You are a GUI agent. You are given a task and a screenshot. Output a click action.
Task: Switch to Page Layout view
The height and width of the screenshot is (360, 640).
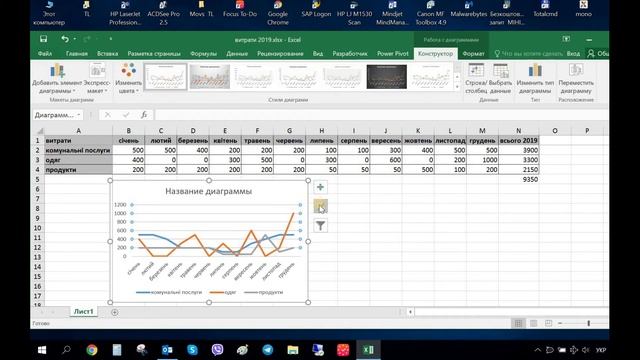[533, 323]
